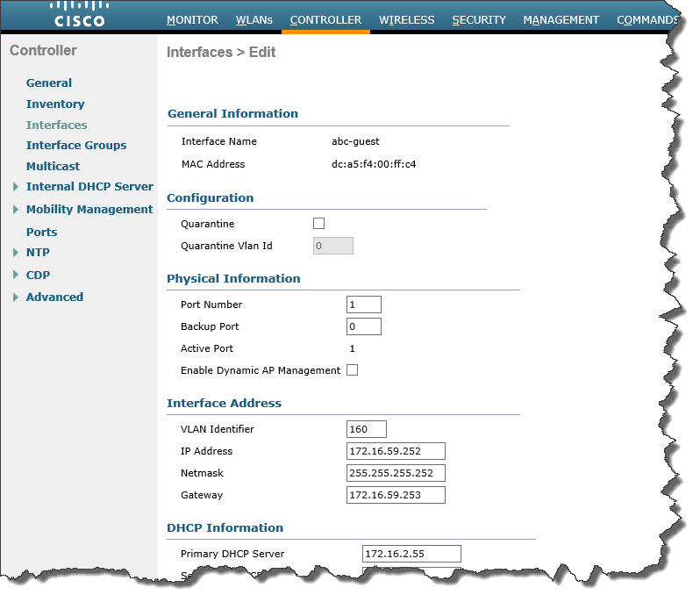Toggle Enable Dynamic AP Management checkbox
This screenshot has width=700, height=602.
pyautogui.click(x=353, y=370)
